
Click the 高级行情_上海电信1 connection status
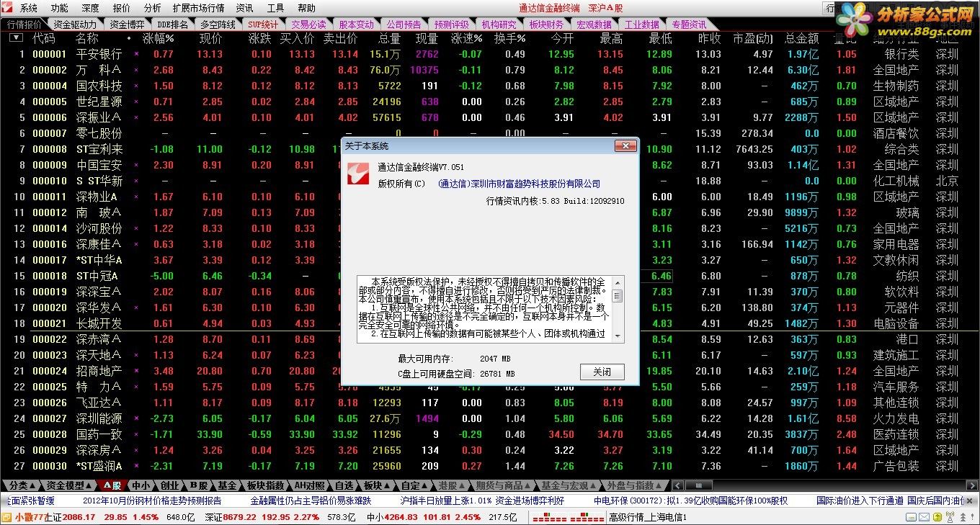point(648,517)
